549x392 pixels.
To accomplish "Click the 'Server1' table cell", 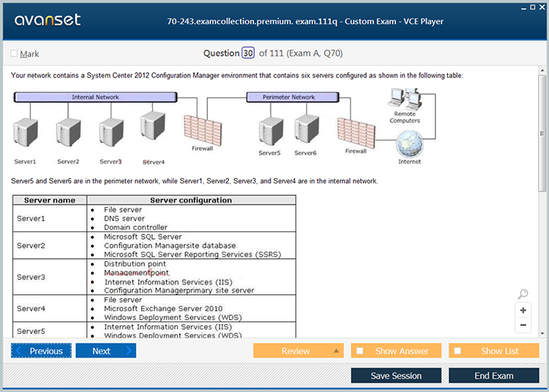I will (49, 219).
